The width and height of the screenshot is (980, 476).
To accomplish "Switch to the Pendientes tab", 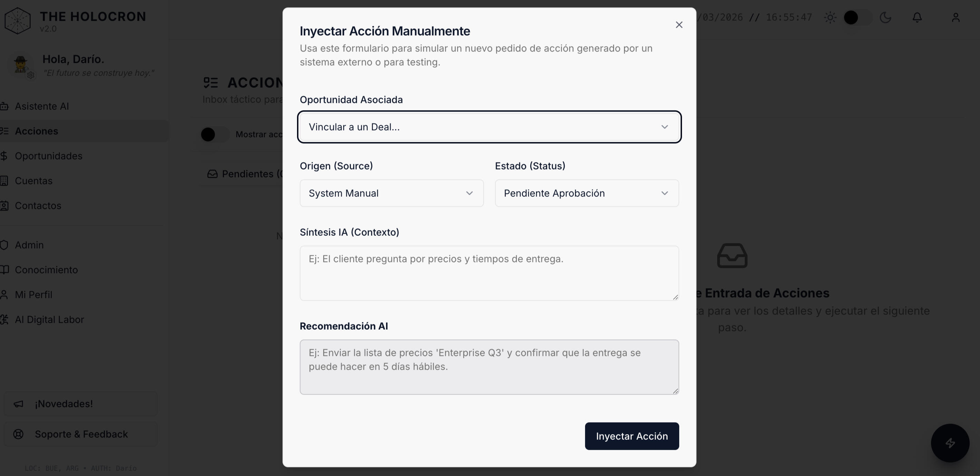I will pos(247,174).
